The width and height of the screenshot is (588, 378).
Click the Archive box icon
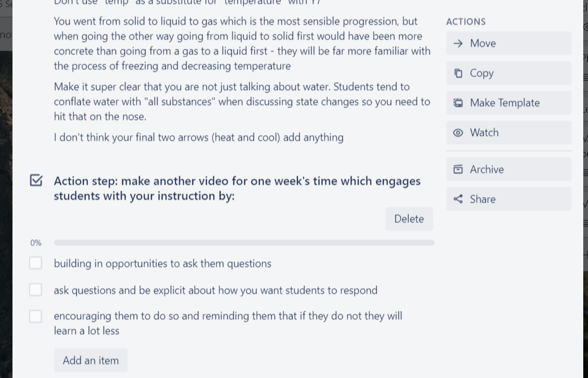click(458, 169)
